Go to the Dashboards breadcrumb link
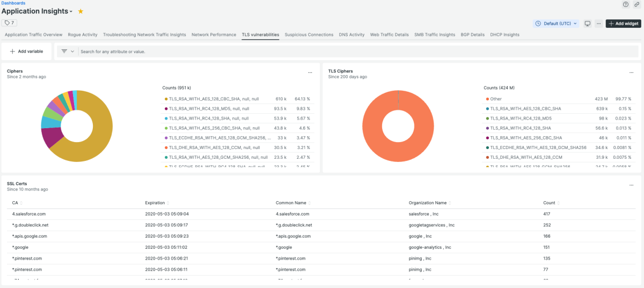The width and height of the screenshot is (644, 288). (x=13, y=3)
